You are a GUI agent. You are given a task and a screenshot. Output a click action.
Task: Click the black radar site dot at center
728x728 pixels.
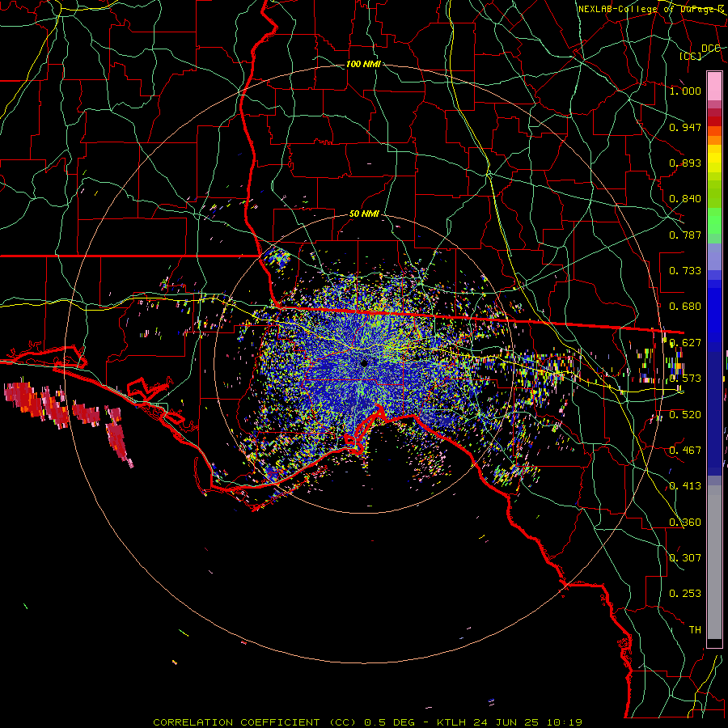click(365, 363)
